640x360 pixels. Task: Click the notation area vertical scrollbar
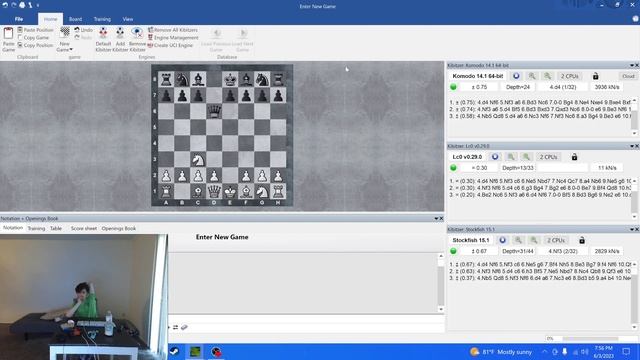coord(441,282)
